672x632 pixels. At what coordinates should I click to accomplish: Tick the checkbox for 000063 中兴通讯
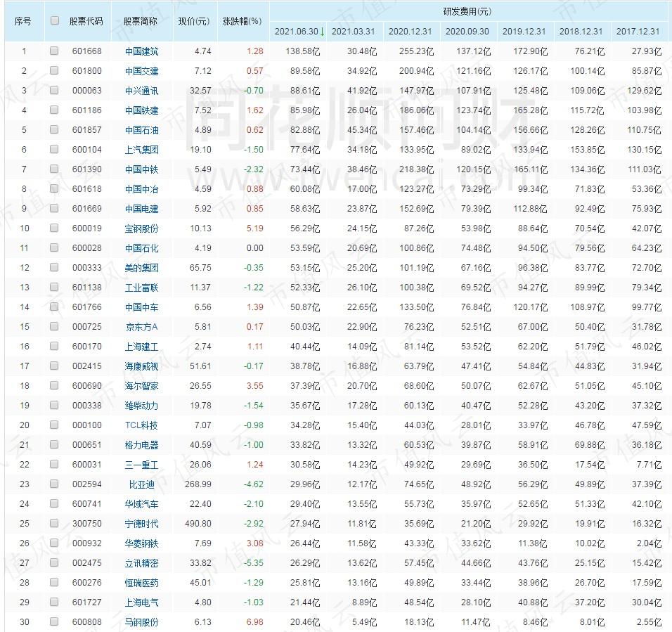[x=54, y=90]
